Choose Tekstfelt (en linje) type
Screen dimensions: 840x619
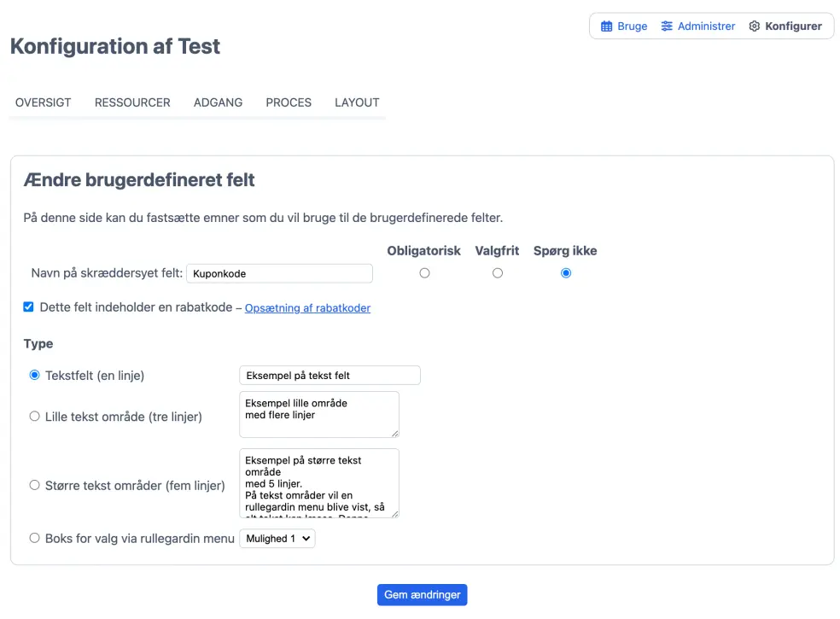(x=35, y=375)
